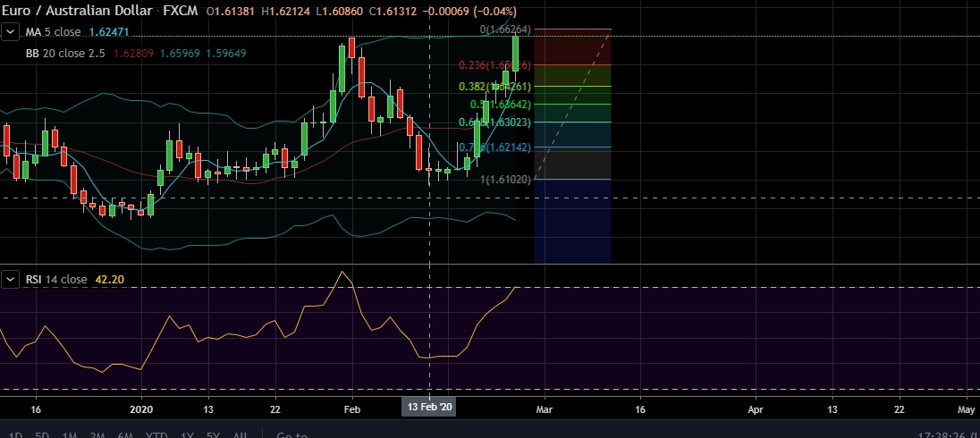Screen dimensions: 980x438
Task: Collapse the RSI indicator legend chevron
Action: pos(10,279)
